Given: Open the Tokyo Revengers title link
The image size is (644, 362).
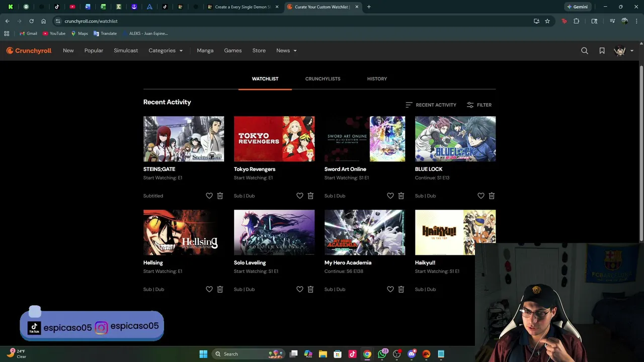Looking at the screenshot, I should [x=255, y=169].
